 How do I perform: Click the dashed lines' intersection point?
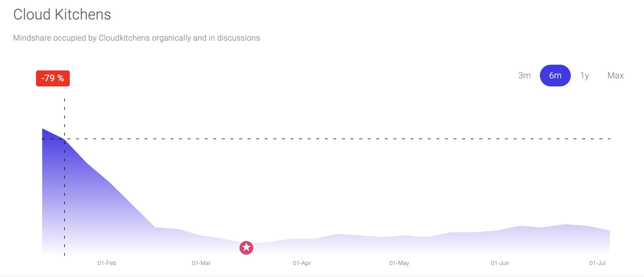64,139
